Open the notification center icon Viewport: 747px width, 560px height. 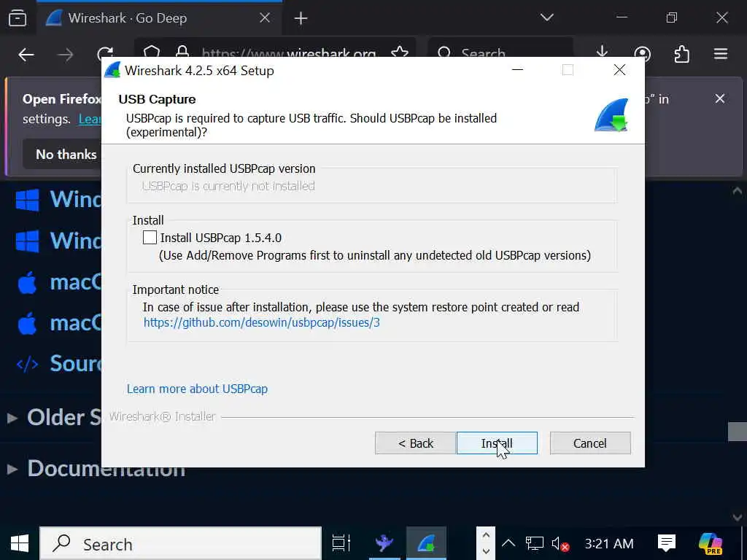point(667,543)
